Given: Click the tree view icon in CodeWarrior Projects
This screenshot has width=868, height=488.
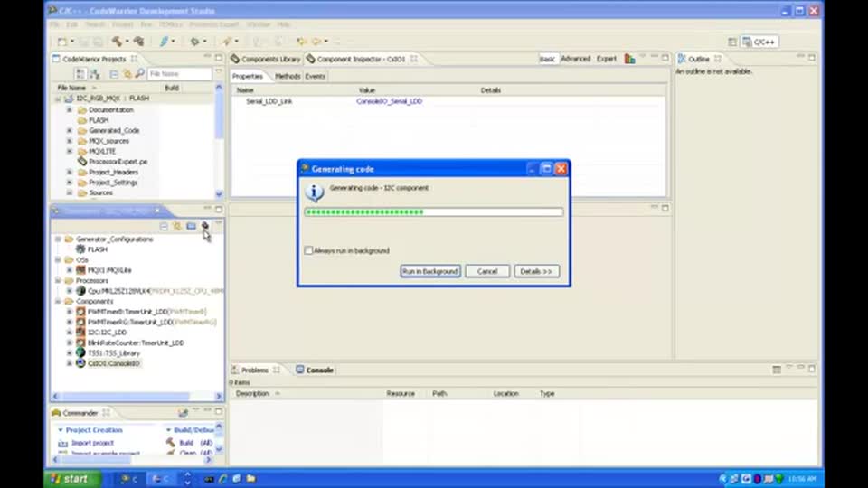Looking at the screenshot, I should tap(80, 73).
